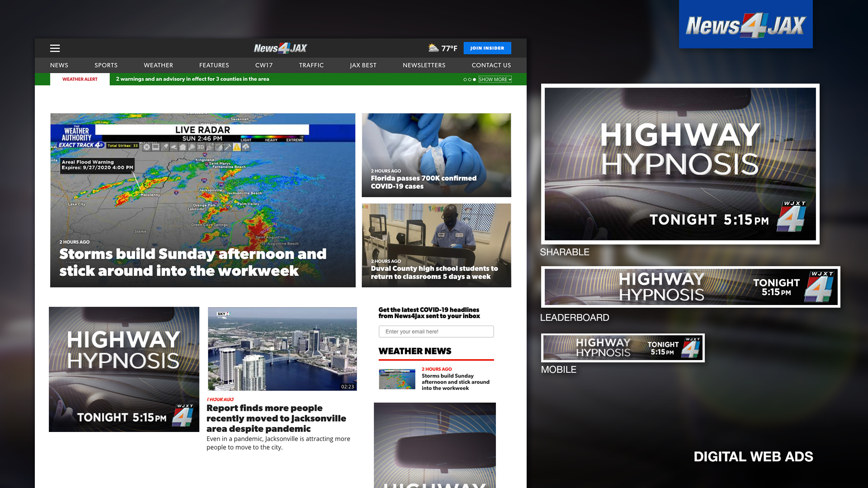The height and width of the screenshot is (488, 868).
Task: Click the SHARABLE label text
Action: click(565, 252)
